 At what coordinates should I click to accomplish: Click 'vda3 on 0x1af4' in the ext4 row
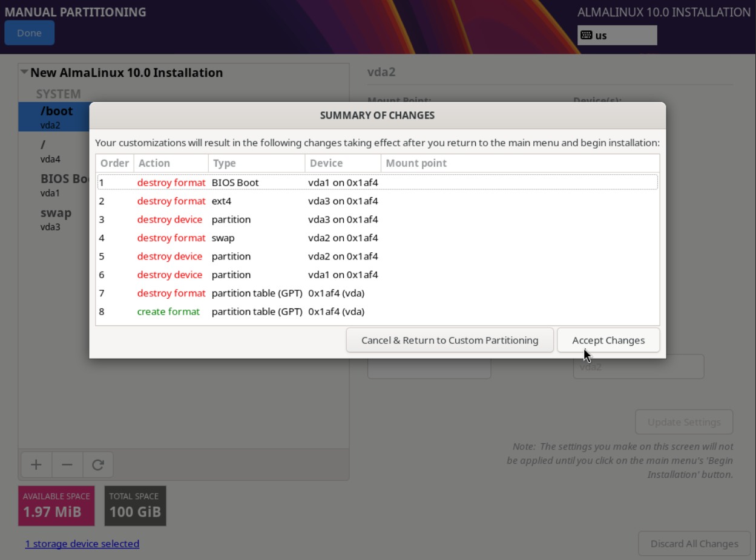click(x=343, y=201)
